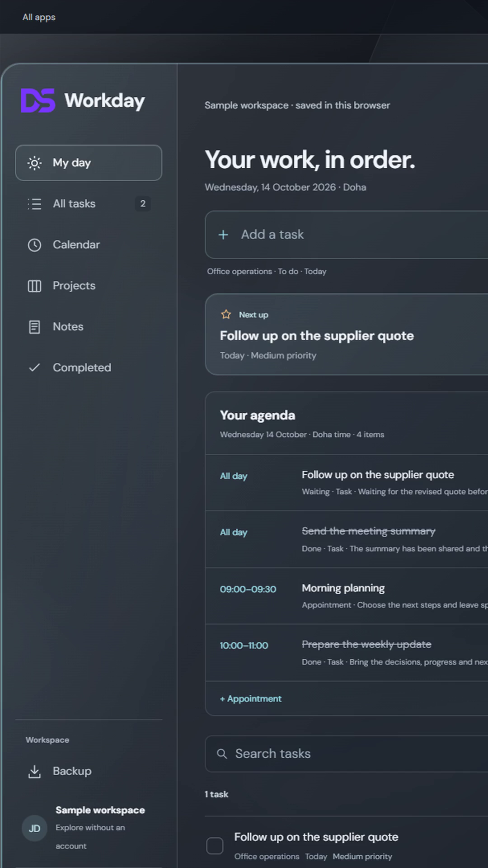Focus the Add a task field
The image size is (488, 868).
347,235
